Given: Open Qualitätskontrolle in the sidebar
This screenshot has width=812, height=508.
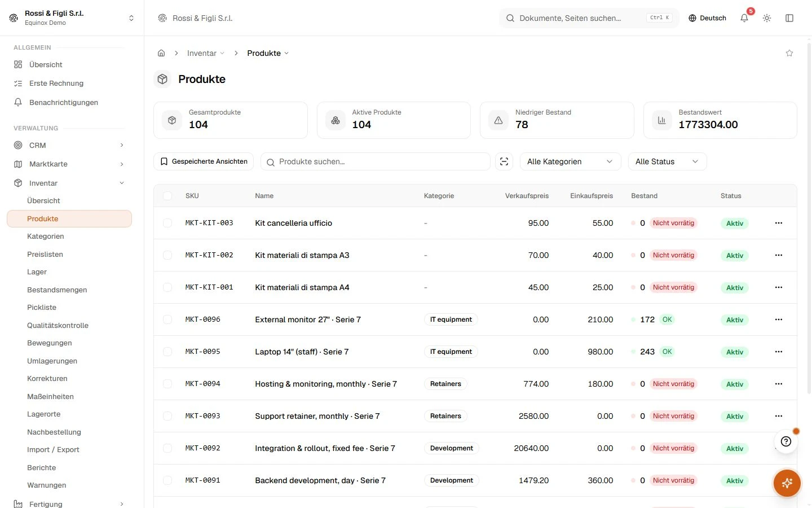Looking at the screenshot, I should (58, 326).
